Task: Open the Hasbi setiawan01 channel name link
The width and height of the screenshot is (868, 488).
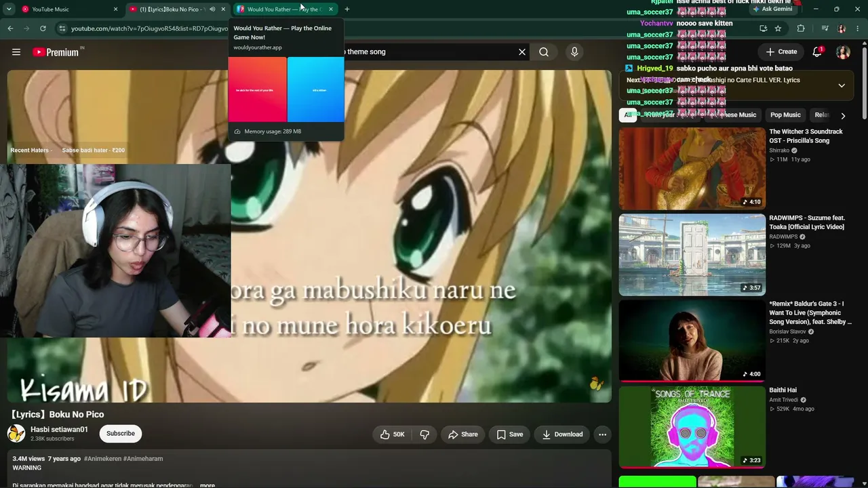Action: tap(59, 430)
